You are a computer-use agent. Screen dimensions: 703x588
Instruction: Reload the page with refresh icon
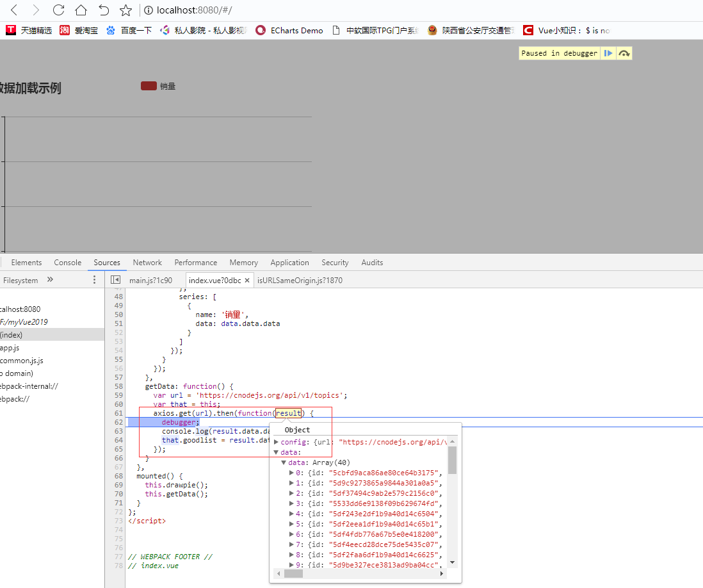pyautogui.click(x=58, y=10)
